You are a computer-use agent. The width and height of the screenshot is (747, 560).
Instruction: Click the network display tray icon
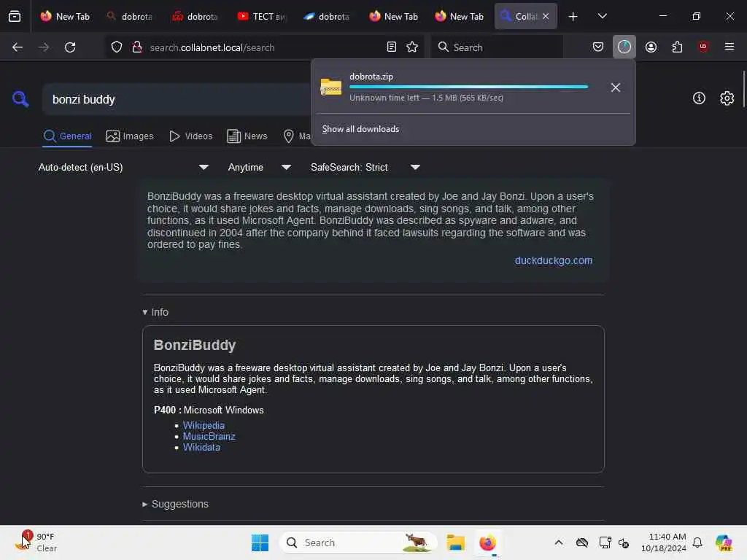tap(605, 542)
